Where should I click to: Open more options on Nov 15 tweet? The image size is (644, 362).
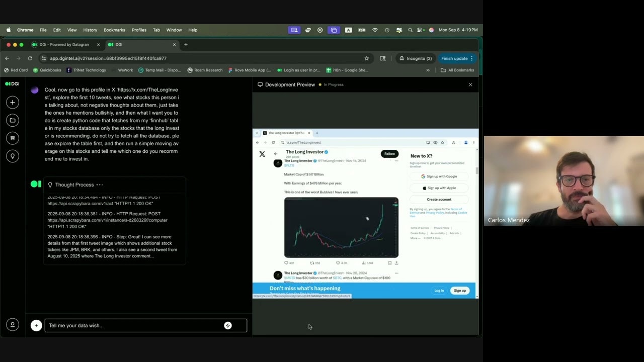(x=396, y=161)
